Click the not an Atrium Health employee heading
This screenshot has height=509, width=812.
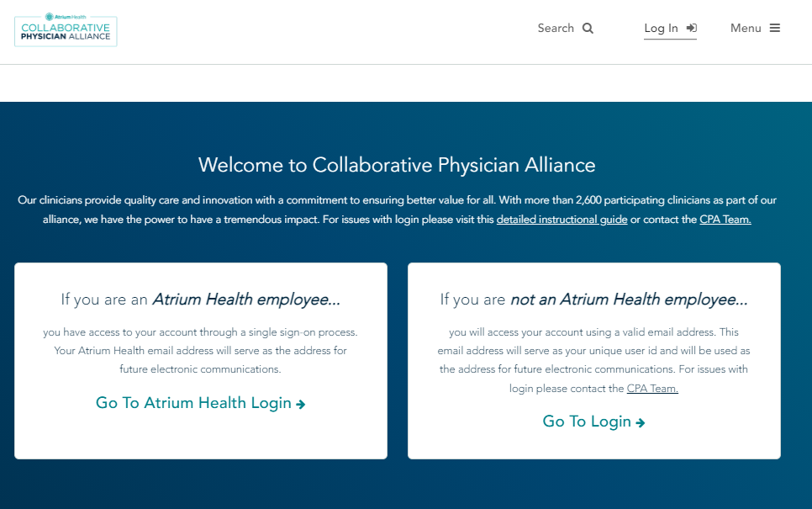pos(593,299)
